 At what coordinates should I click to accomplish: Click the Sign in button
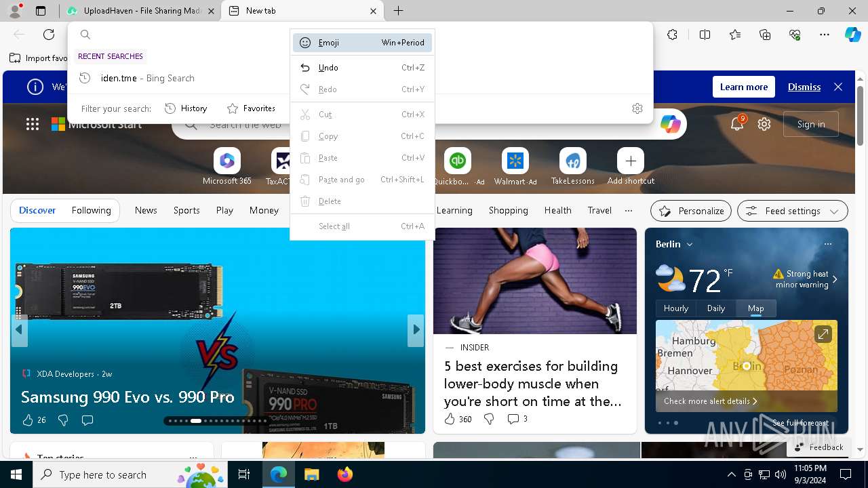[x=811, y=124]
